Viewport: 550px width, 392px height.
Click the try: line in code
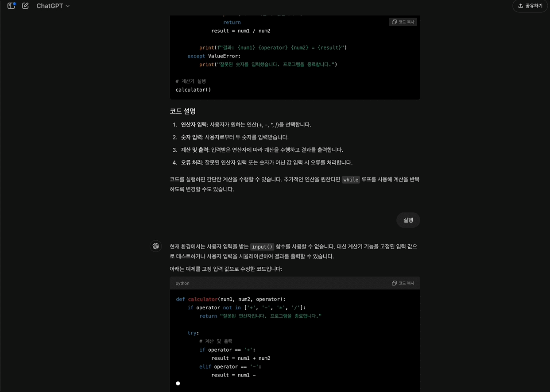(x=194, y=333)
